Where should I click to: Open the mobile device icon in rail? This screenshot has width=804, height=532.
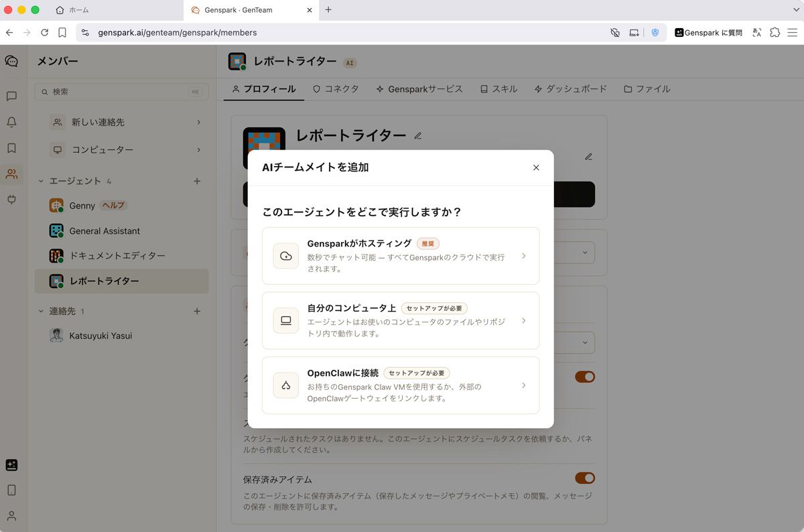coord(11,490)
